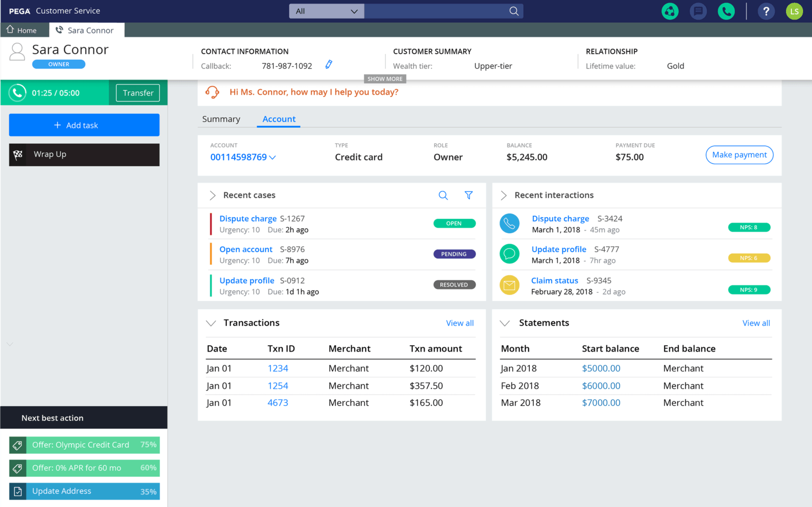
Task: Search within Recent cases
Action: pos(443,195)
